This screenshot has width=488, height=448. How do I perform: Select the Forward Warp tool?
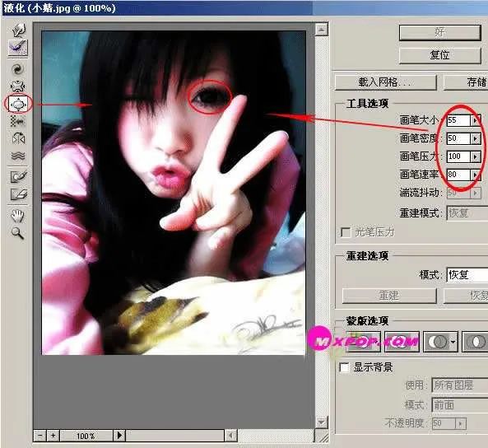tap(19, 30)
